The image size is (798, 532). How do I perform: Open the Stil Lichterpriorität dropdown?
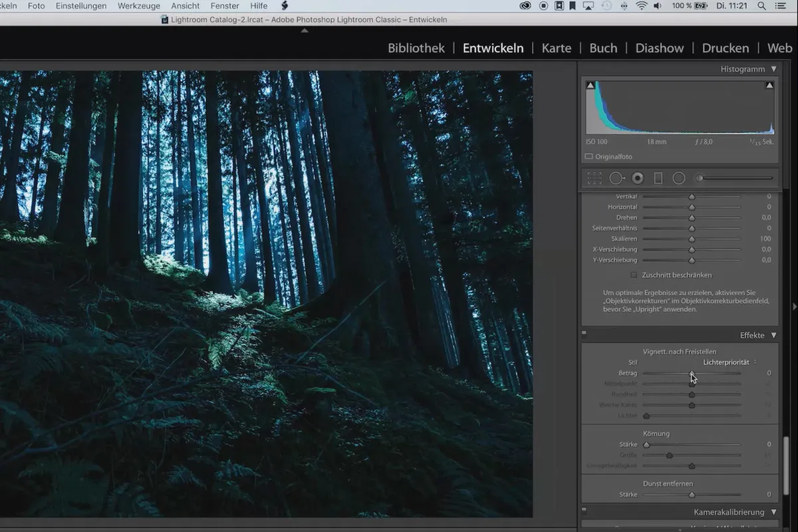(x=730, y=362)
